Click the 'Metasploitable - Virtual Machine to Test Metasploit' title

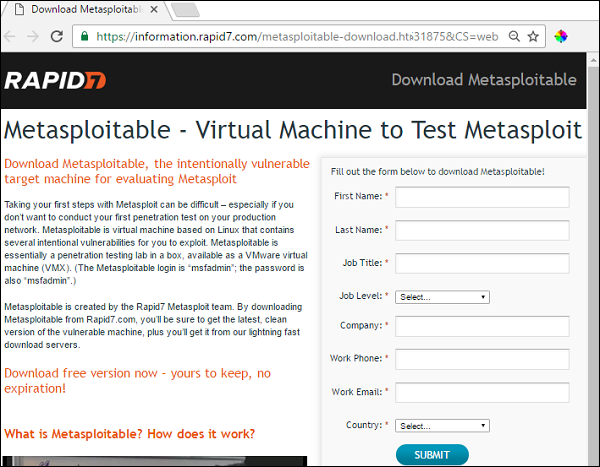[x=293, y=130]
